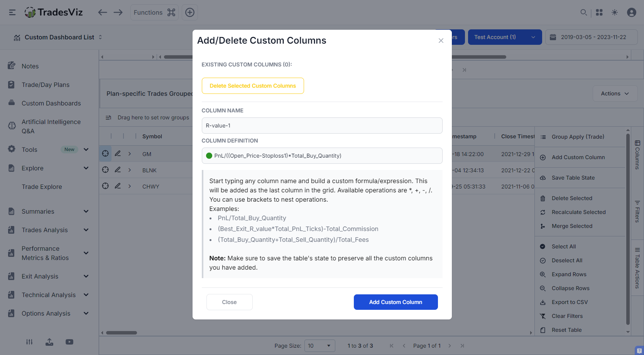Viewport: 644px width, 355px height.
Task: Focus the Column Definition formula field
Action: click(x=322, y=156)
